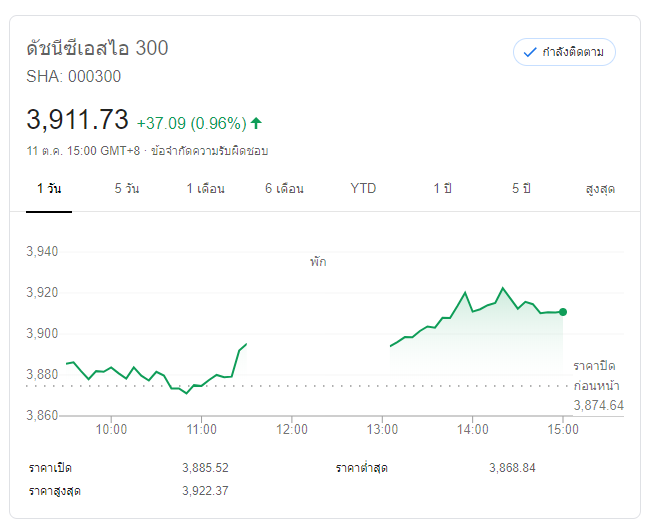Click the ดัชนีซีเอสไอ 300 title

[97, 48]
